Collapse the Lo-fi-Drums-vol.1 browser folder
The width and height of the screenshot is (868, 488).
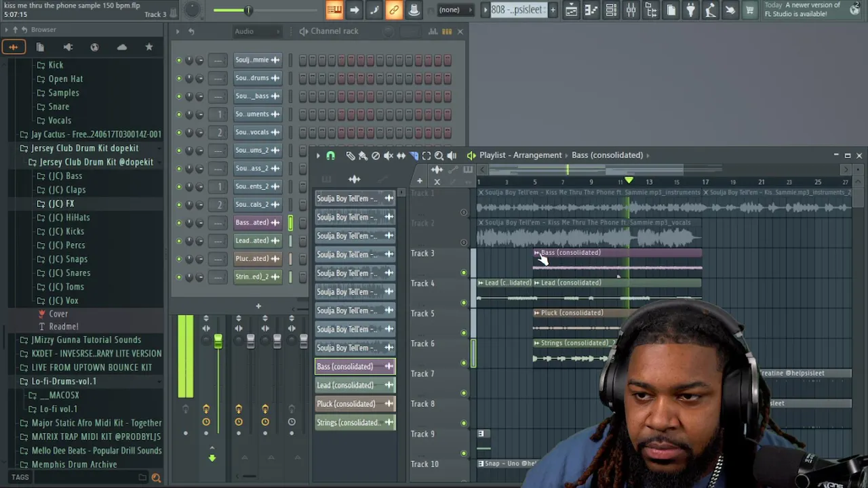point(63,381)
